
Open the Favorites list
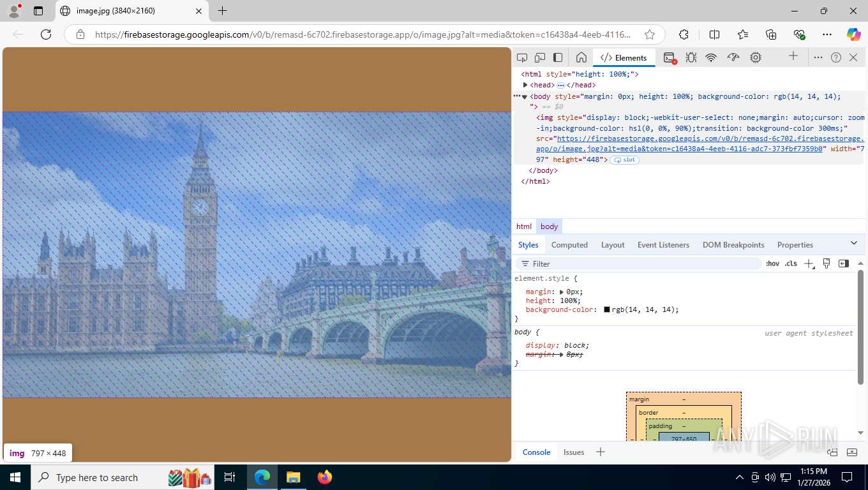(x=743, y=34)
